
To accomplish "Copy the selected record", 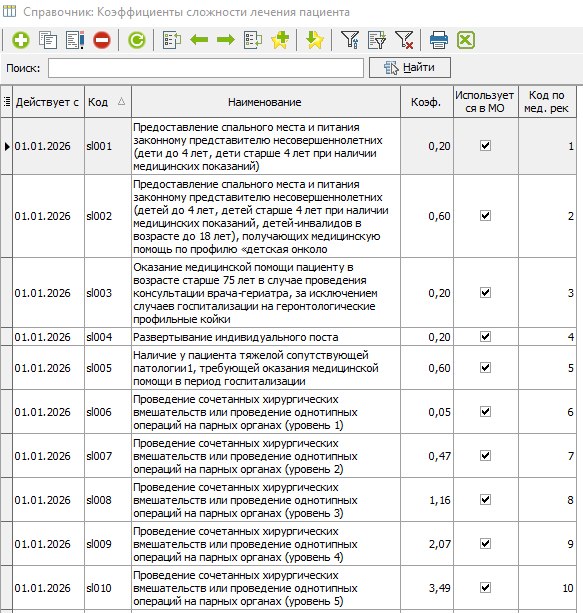I will (48, 40).
